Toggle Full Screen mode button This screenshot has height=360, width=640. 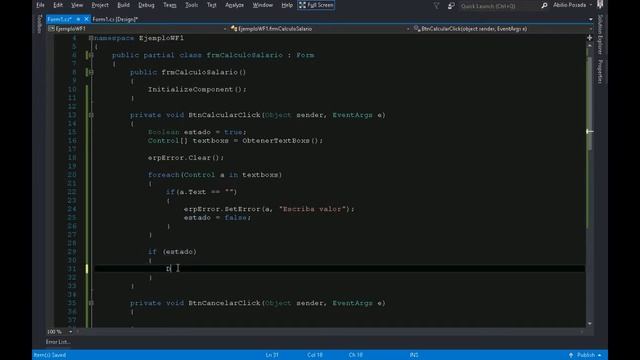[316, 5]
